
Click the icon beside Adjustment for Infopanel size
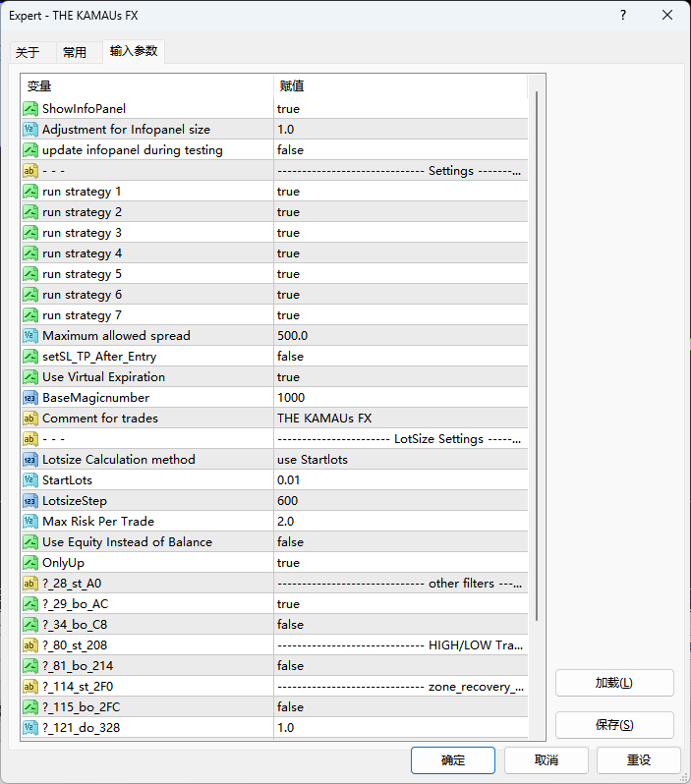point(30,130)
